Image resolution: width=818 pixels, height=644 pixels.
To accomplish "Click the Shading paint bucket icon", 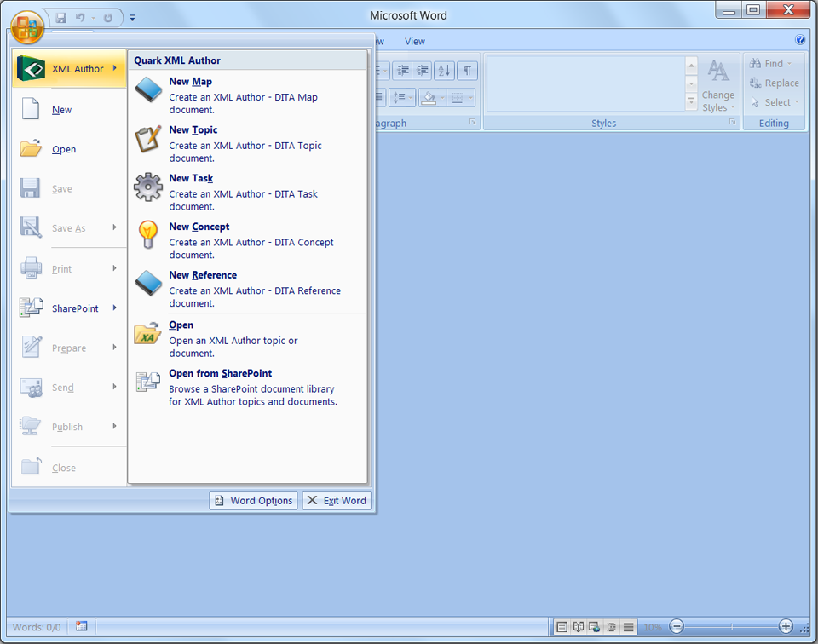I will click(428, 97).
